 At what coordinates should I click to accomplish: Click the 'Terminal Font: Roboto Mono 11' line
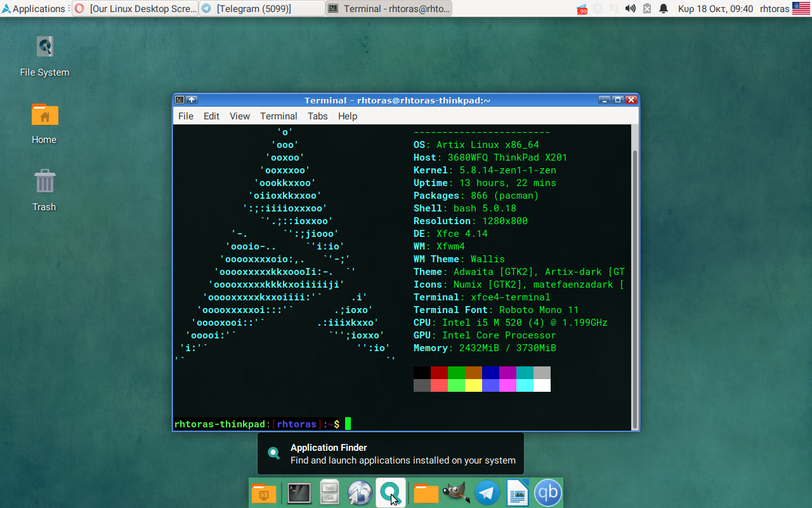496,310
